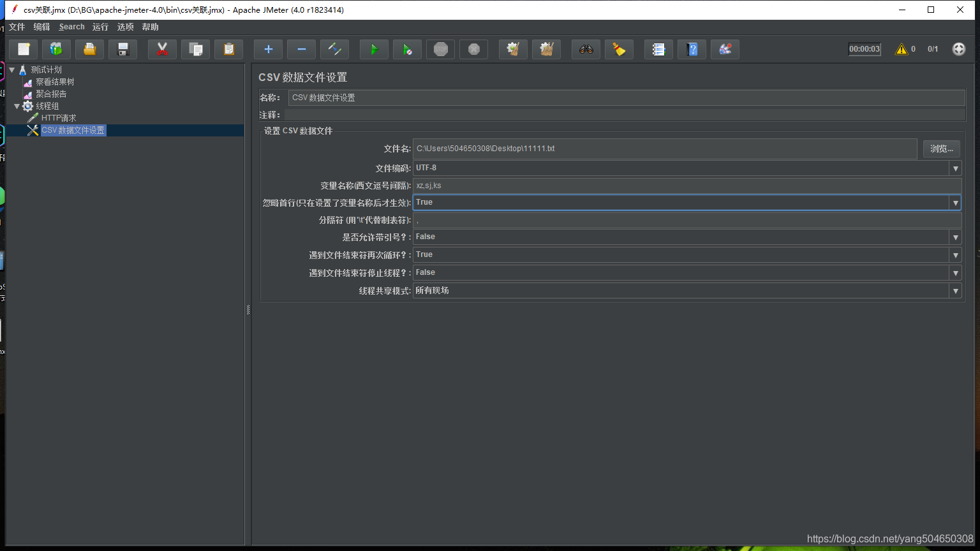980x551 pixels.
Task: Click the round icon at toolbar far right
Action: 959,49
